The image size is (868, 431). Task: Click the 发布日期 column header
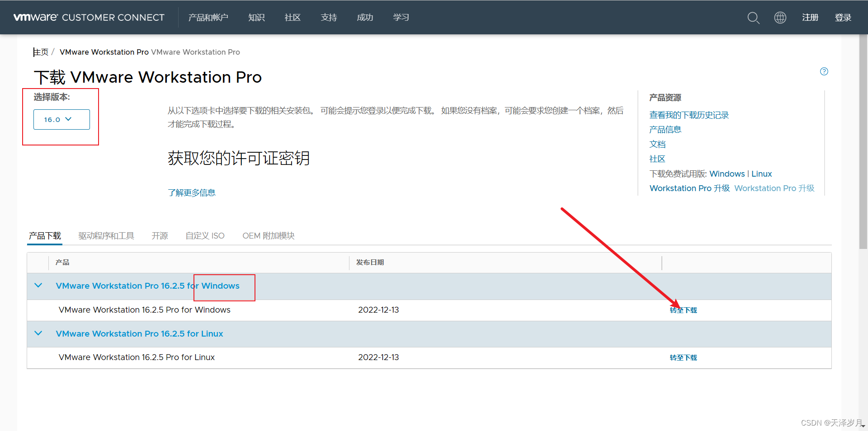[x=370, y=262]
